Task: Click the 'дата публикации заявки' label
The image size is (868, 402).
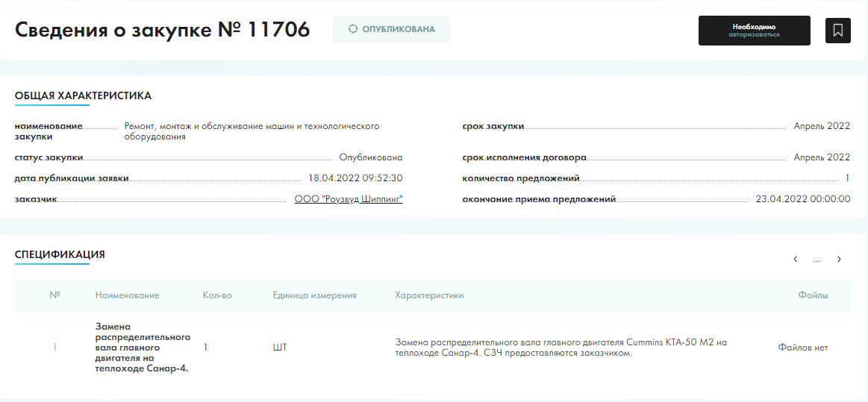Action: 72,178
